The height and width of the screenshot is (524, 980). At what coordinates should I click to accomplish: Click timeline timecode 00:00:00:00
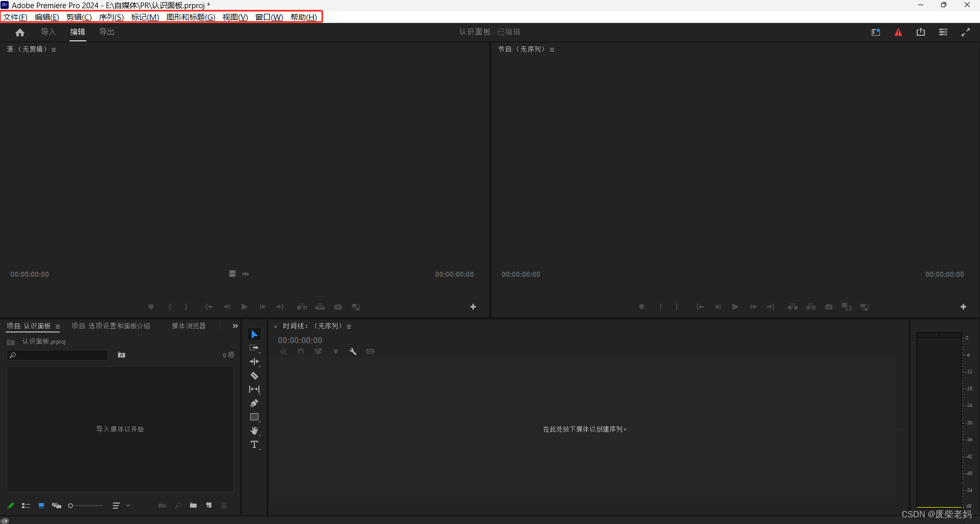point(300,340)
